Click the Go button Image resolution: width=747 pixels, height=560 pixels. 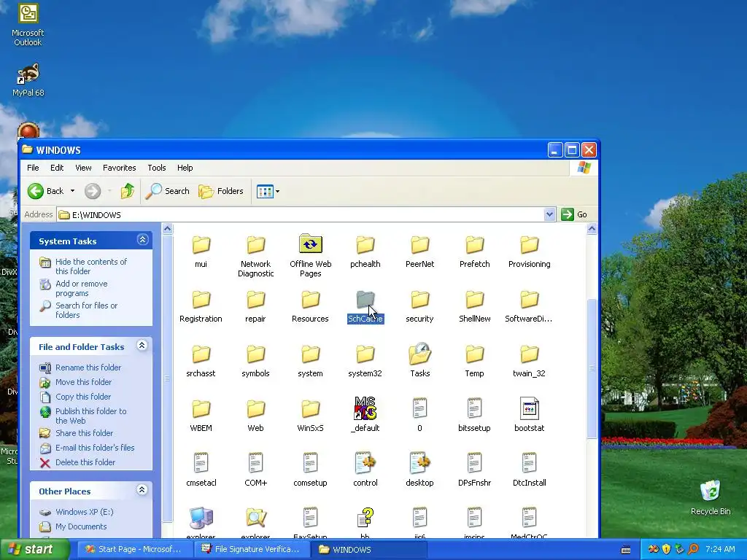pyautogui.click(x=574, y=214)
